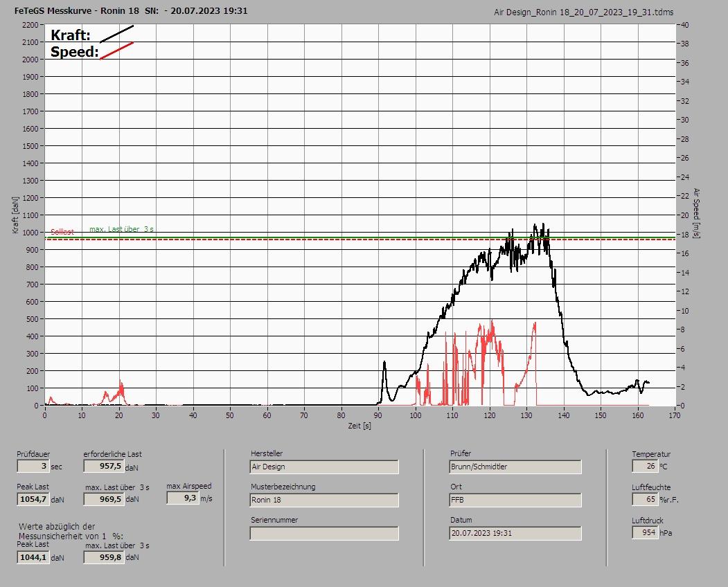
Task: Click the max. Last über 3 s value 969,5
Action: click(104, 499)
